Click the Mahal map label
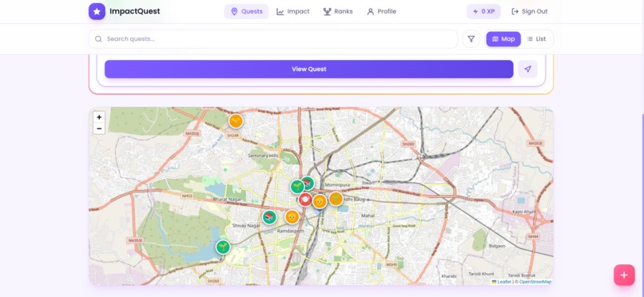 click(368, 216)
